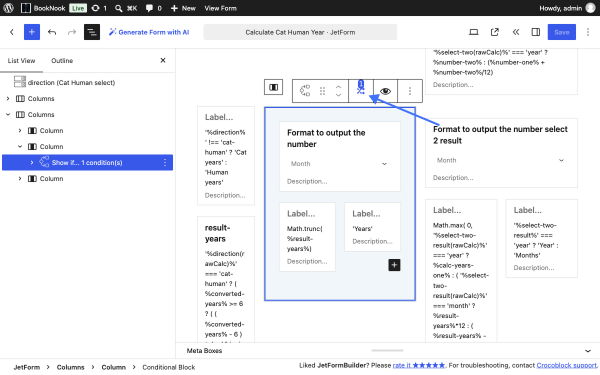This screenshot has width=600, height=375.
Task: Select direction (Cat Human select) in list
Action: 71,82
